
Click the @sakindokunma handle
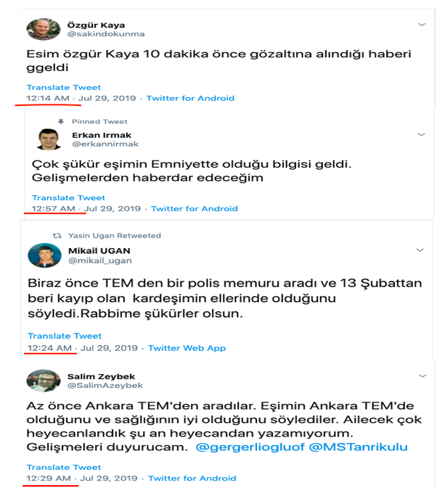[106, 34]
